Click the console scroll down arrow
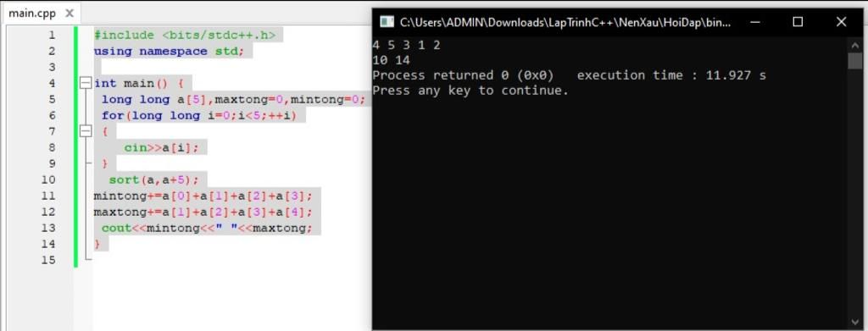The height and width of the screenshot is (331, 868). 854,323
